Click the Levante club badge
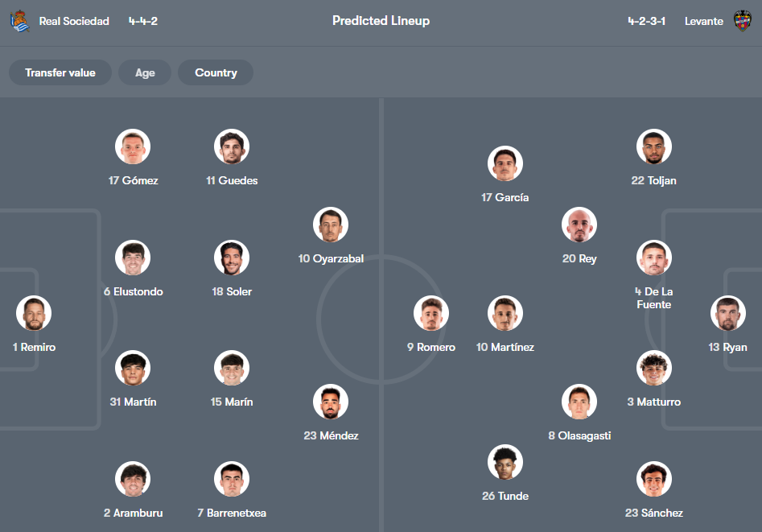Screen dimensions: 762x532 742,21
